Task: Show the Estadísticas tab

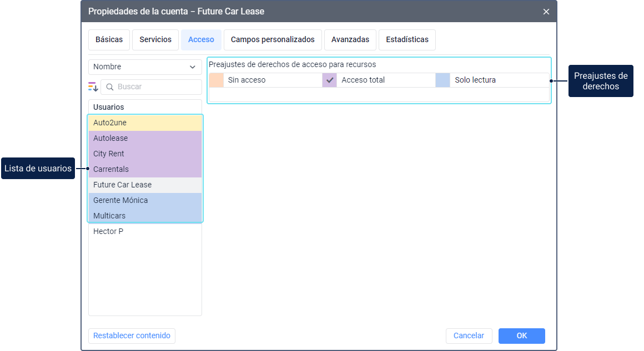Action: [407, 40]
